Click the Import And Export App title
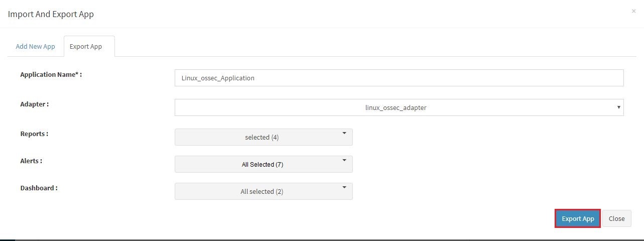Screen dimensions: 644x241 [x=51, y=14]
